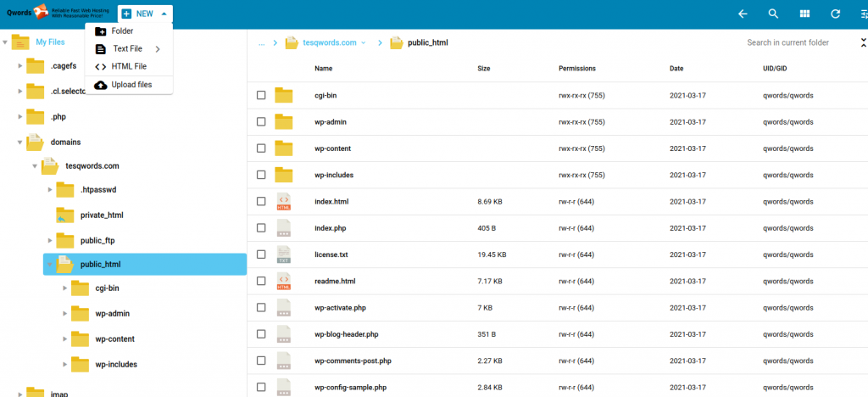This screenshot has width=868, height=397.
Task: Select public_html in the folder tree
Action: click(144, 265)
